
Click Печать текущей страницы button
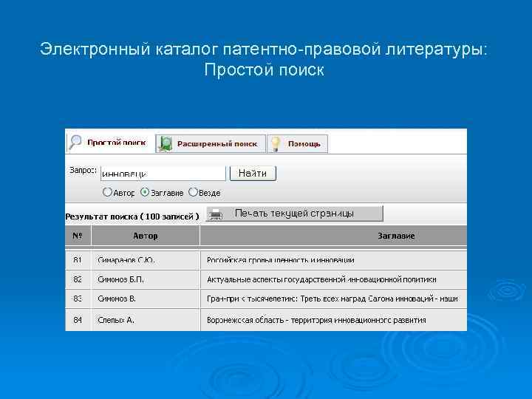coord(295,214)
